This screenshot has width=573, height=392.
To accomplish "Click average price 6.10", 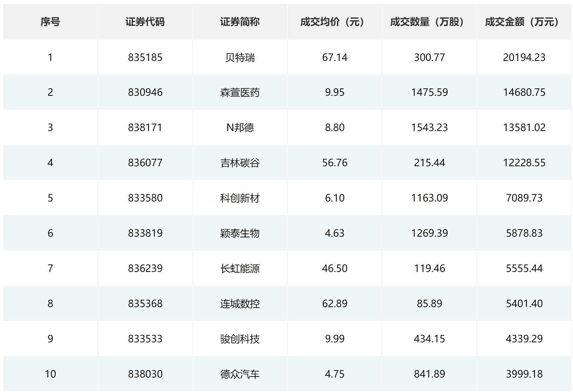I will click(x=335, y=198).
